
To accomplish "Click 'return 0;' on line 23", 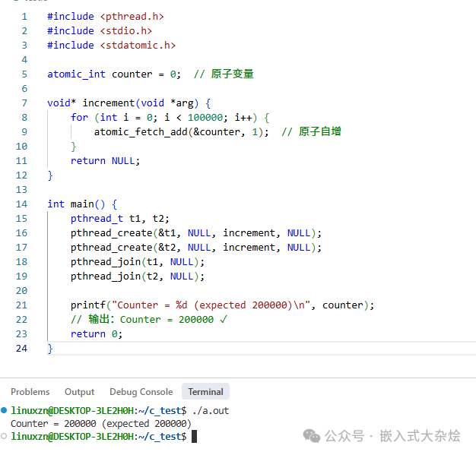I will click(x=97, y=334).
